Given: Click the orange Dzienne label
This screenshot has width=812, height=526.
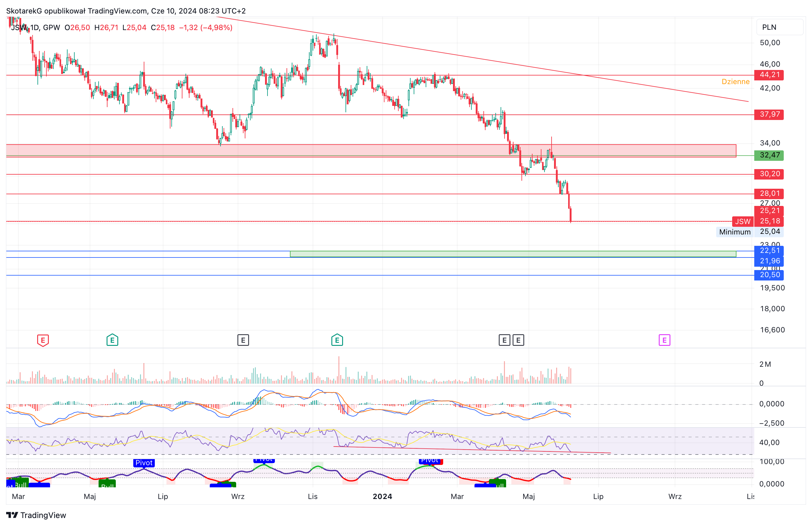Looking at the screenshot, I should point(735,82).
